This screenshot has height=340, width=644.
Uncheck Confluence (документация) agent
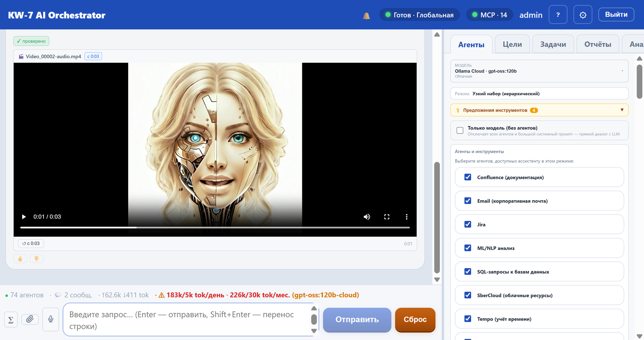coord(468,177)
